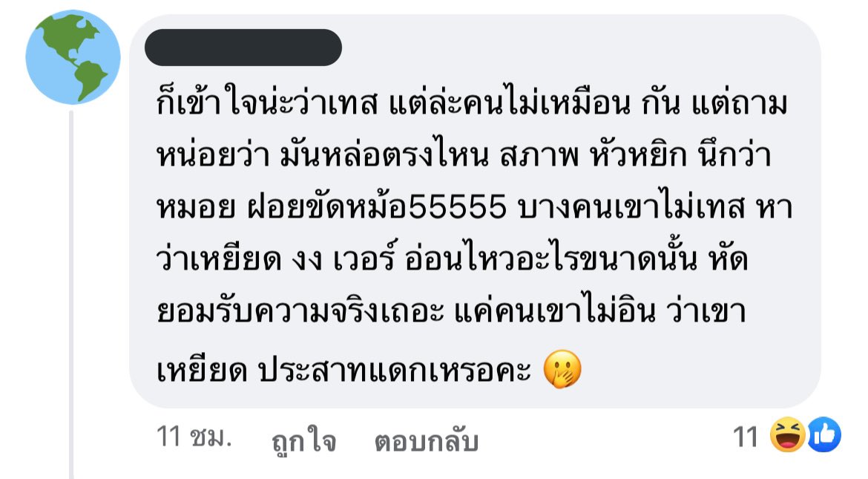Click the line starting ว่าเหยียด งง เวอร์
This screenshot has width=868, height=479.
(x=453, y=259)
